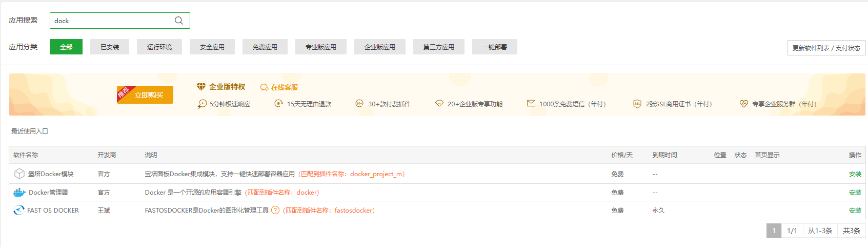Click the 5分钟极速响应 clock icon
Screen dimensions: 868x247
pyautogui.click(x=202, y=104)
